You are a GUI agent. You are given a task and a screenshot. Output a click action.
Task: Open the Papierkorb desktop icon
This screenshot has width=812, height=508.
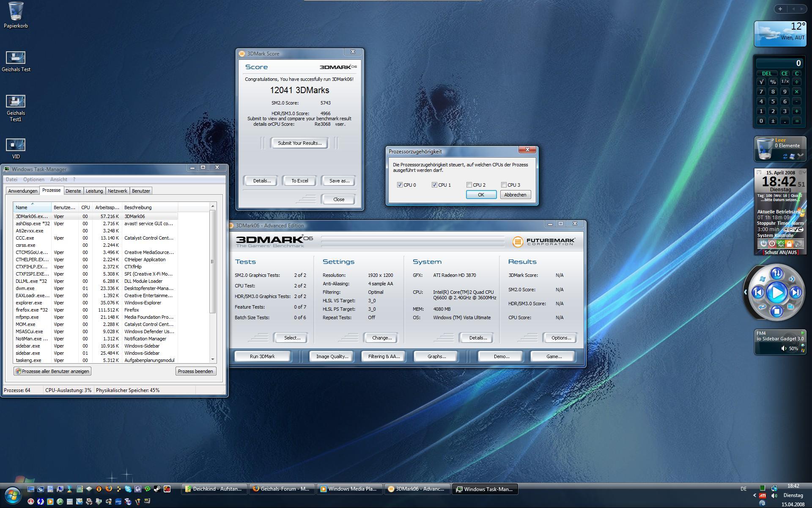click(x=16, y=15)
